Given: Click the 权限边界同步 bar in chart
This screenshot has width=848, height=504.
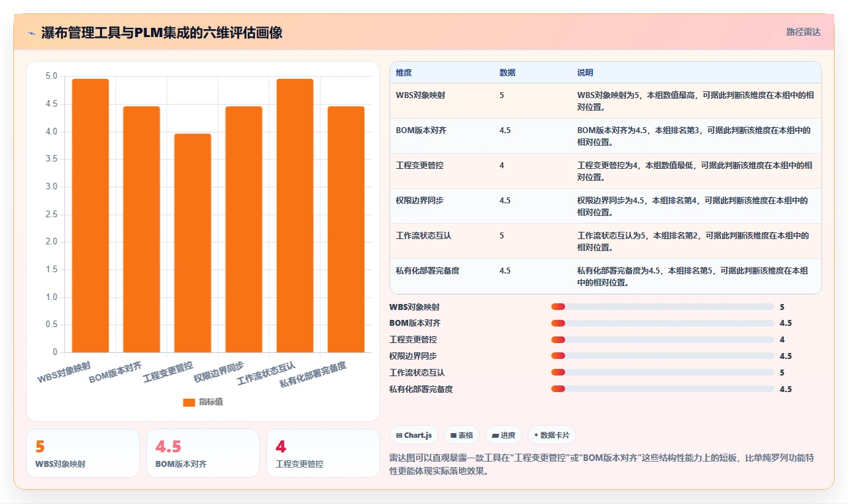Looking at the screenshot, I should click(x=244, y=229).
